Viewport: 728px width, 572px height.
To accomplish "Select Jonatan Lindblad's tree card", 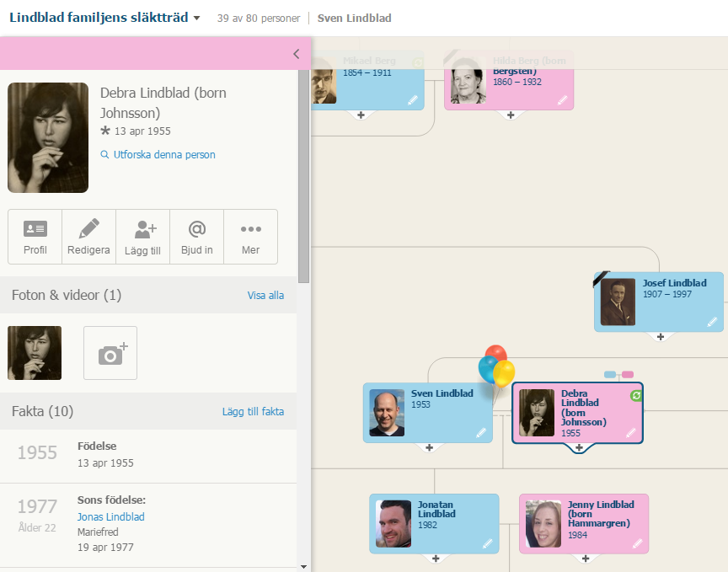I will (434, 524).
